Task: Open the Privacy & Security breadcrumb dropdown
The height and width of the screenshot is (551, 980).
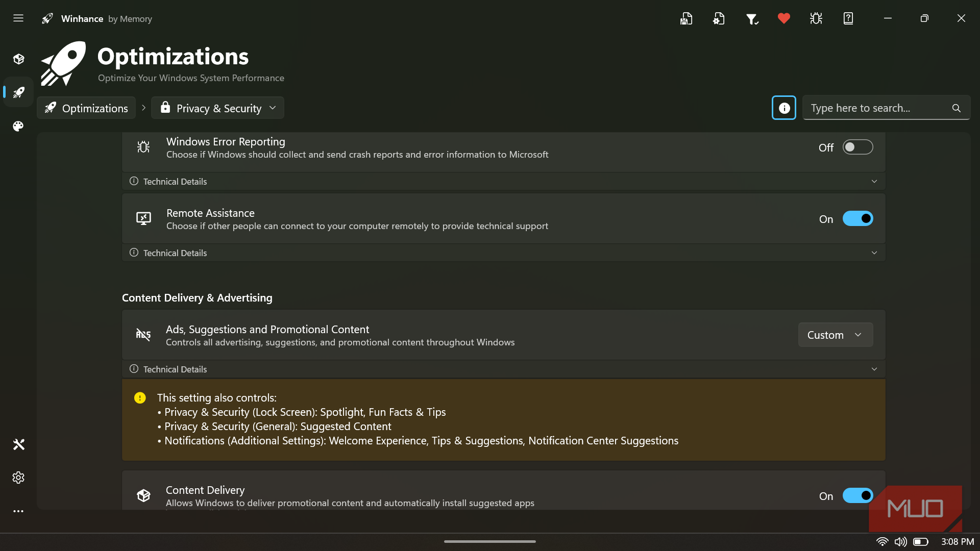Action: [x=217, y=108]
